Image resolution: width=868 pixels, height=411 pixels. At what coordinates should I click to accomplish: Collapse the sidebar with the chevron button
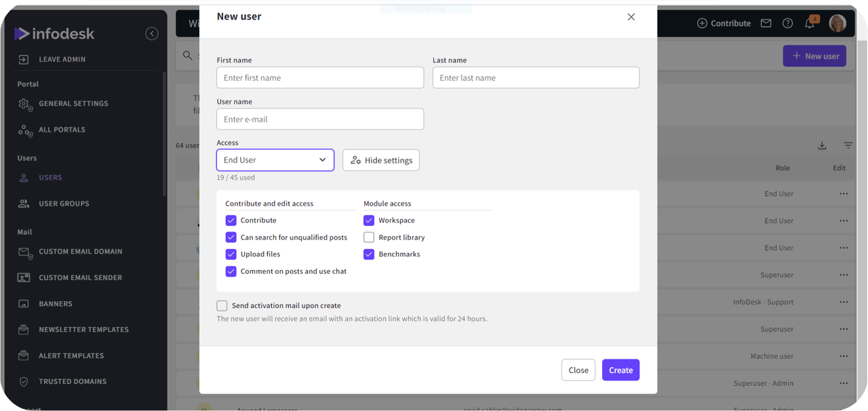(152, 33)
